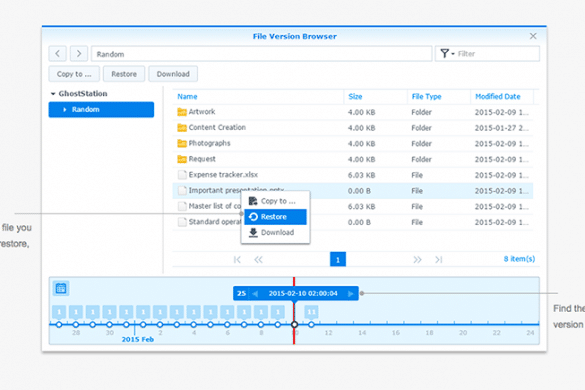The width and height of the screenshot is (585, 390).
Task: Select the Content Creation folder name
Action: coord(217,127)
